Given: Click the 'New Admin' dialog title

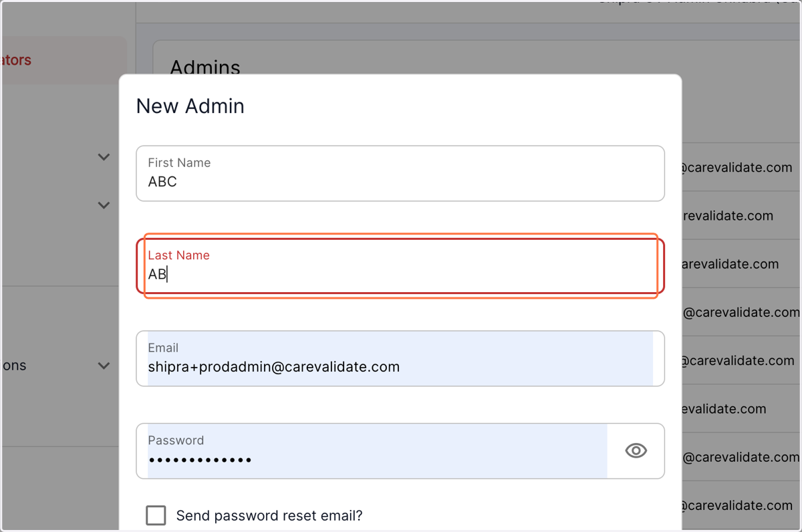Looking at the screenshot, I should click(190, 106).
